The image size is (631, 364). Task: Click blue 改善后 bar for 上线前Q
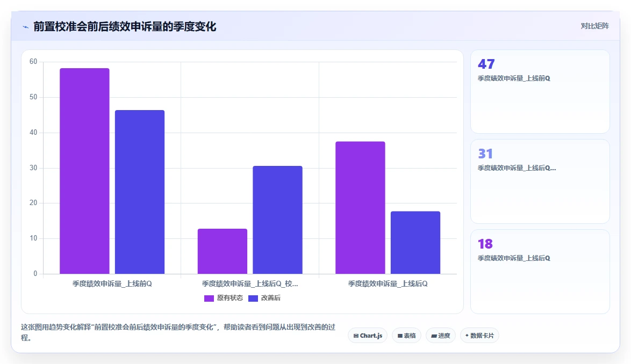pyautogui.click(x=140, y=192)
